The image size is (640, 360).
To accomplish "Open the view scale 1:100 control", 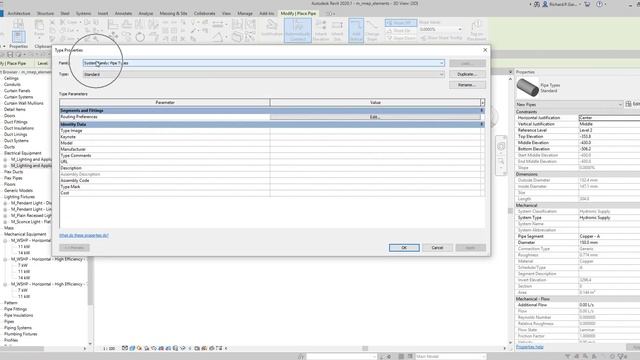I will 109,349.
